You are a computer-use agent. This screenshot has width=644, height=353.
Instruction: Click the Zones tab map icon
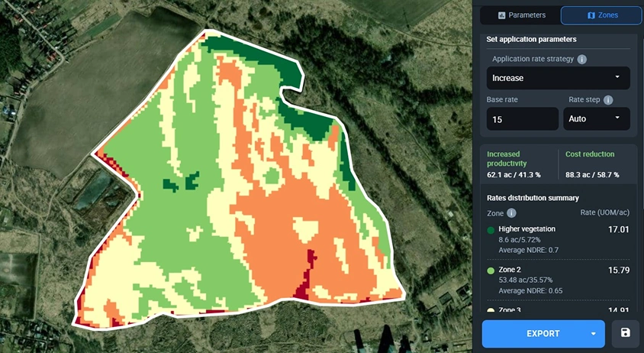(591, 15)
